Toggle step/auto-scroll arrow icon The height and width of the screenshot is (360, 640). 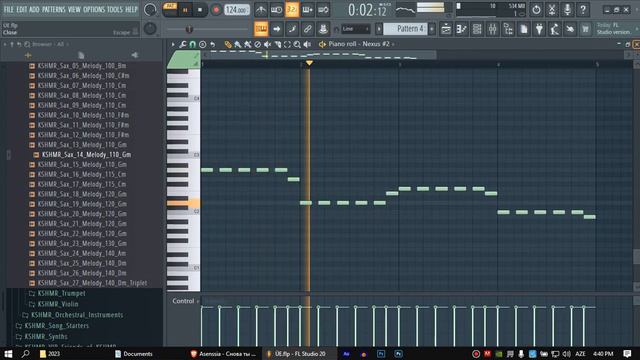(276, 29)
